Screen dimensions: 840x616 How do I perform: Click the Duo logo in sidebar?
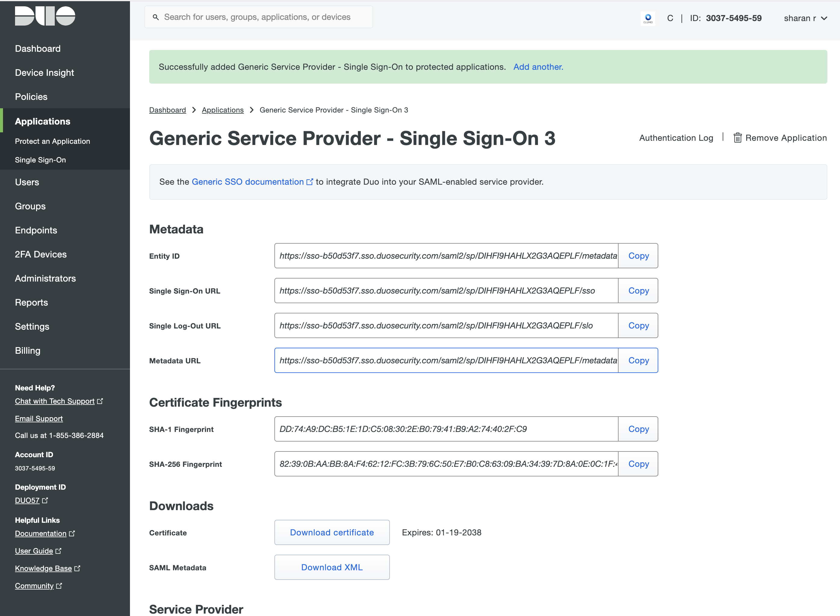(x=45, y=16)
